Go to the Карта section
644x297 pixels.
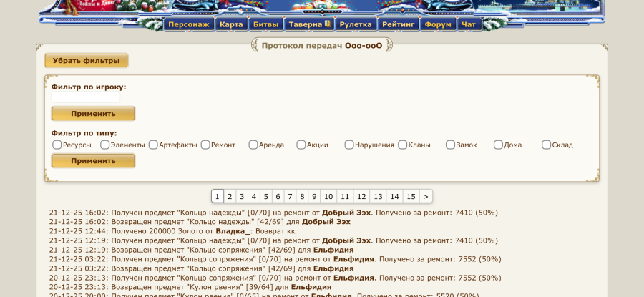[231, 24]
